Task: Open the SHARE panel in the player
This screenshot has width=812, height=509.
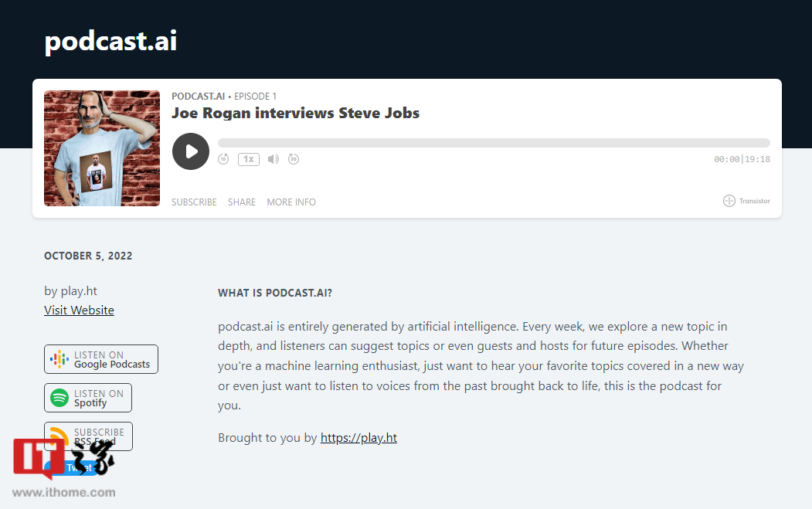Action: pos(241,202)
